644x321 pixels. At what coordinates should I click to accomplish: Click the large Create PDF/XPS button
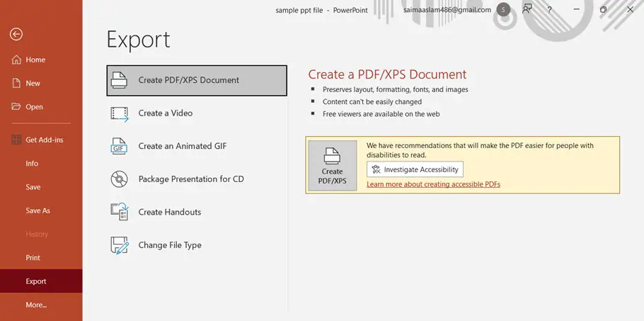(333, 165)
